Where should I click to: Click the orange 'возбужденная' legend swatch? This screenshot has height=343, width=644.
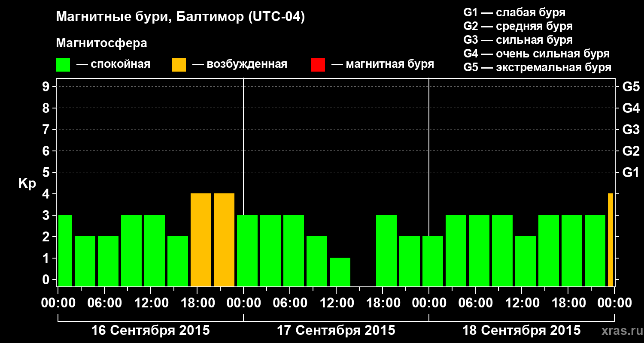(x=179, y=65)
